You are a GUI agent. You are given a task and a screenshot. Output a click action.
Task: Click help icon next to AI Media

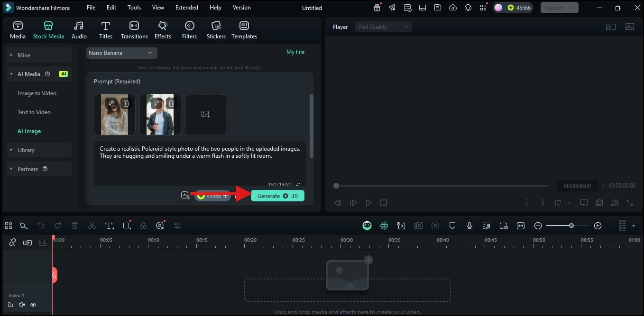[x=47, y=74]
